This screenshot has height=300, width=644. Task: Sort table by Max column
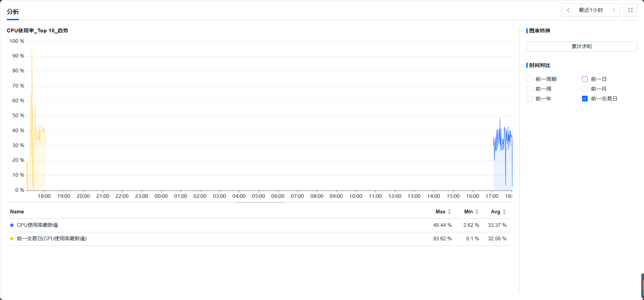coord(449,212)
